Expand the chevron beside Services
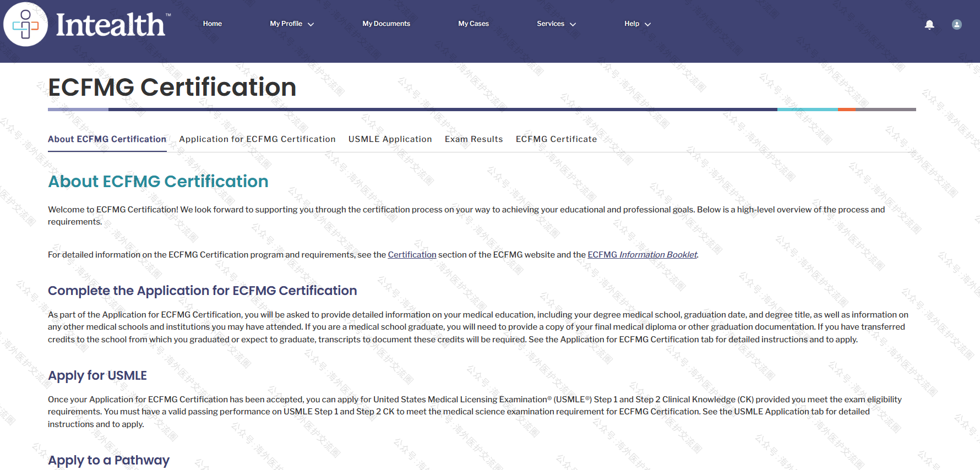Viewport: 980px width, 470px height. (x=573, y=24)
